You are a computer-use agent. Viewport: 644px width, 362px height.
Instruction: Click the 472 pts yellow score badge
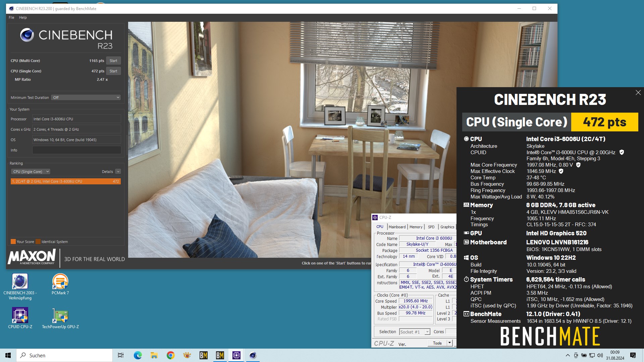[604, 122]
